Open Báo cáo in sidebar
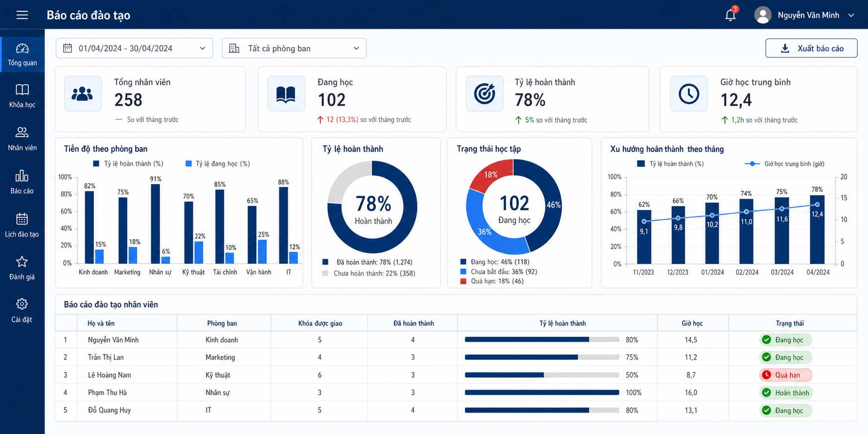This screenshot has height=434, width=868. 22,182
